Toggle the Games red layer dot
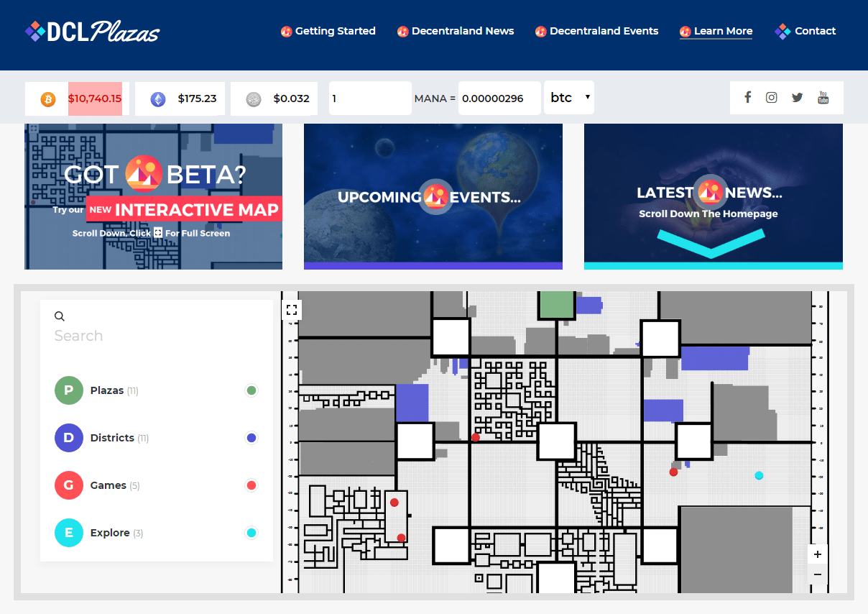Viewport: 868px width, 614px height. coord(251,485)
